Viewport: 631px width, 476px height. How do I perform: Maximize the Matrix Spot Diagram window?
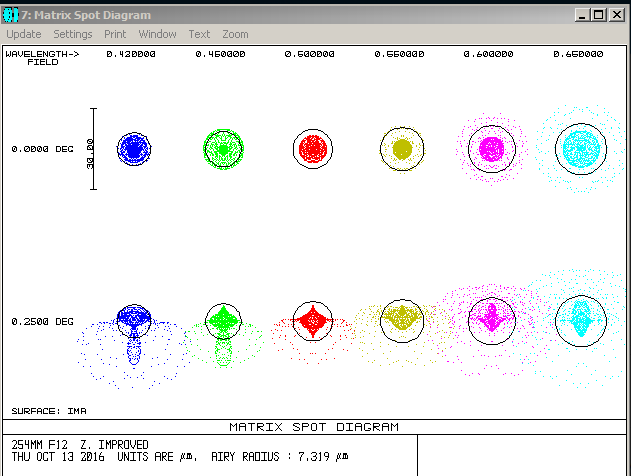(x=599, y=15)
